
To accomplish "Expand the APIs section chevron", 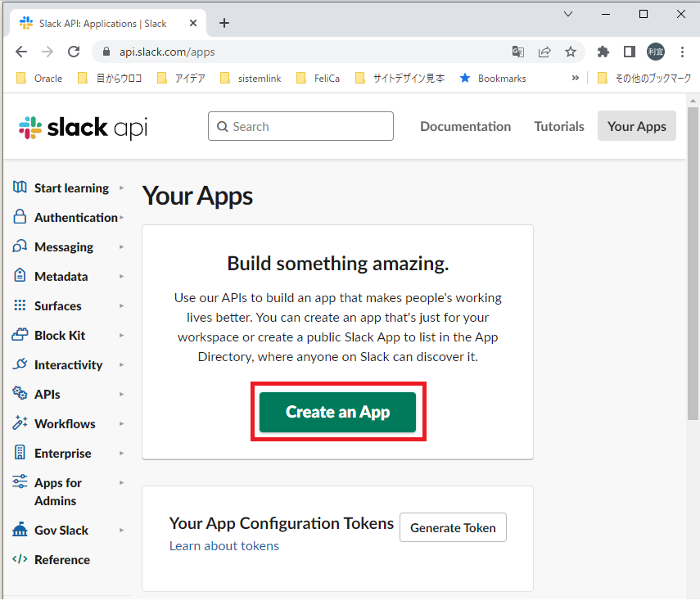I will tap(121, 394).
